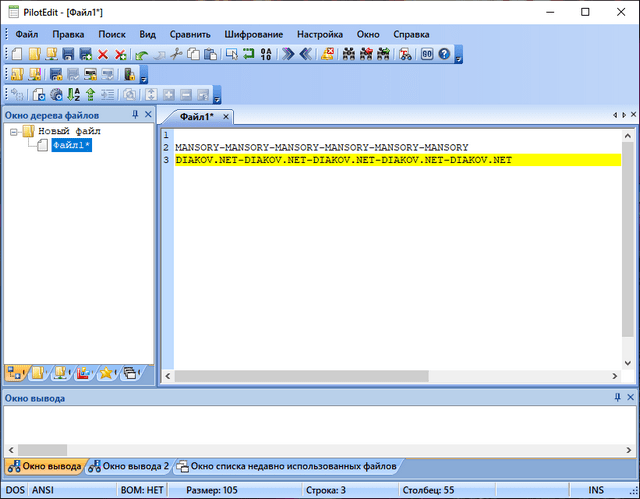The width and height of the screenshot is (640, 499).
Task: Pin the 'Окно дерева файлов' panel
Action: click(135, 115)
